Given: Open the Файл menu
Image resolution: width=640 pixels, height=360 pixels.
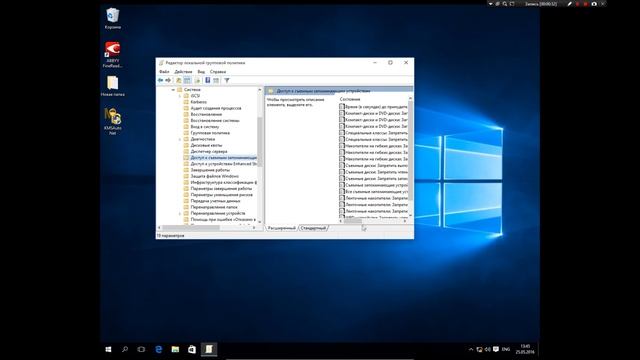Looking at the screenshot, I should [x=164, y=71].
